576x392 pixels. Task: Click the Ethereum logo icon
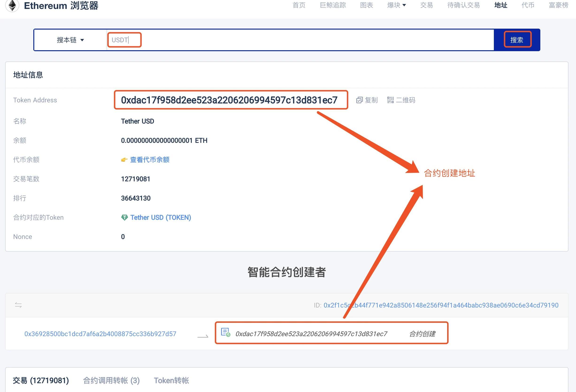(x=12, y=5)
